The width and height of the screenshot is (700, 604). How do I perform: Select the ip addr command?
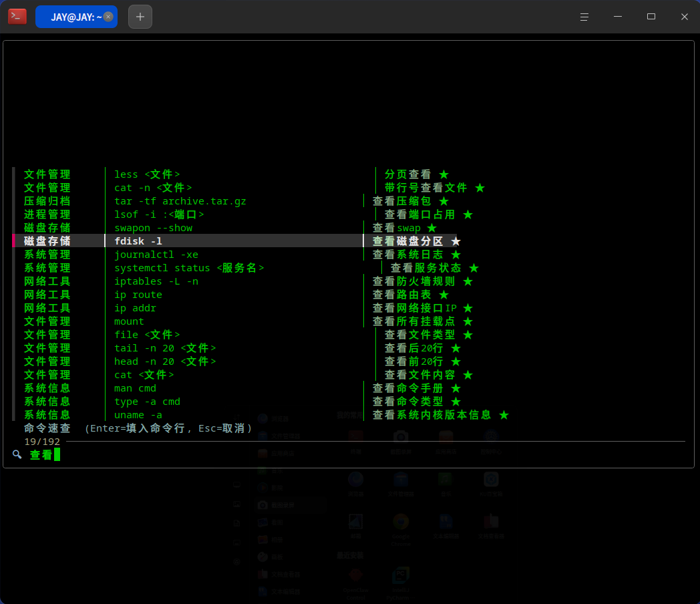135,308
